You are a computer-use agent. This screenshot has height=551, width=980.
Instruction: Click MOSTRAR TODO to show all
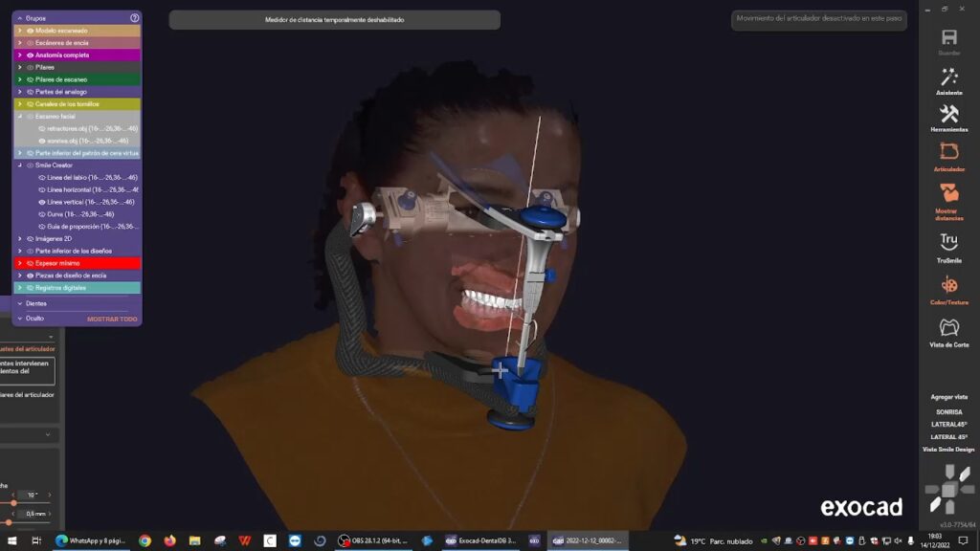pos(112,320)
